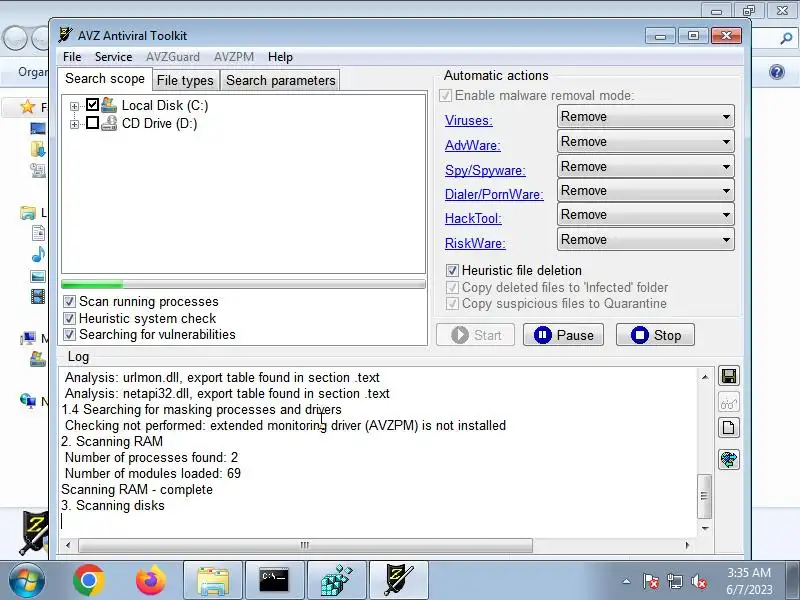Switch to the File types tab
This screenshot has width=800, height=600.
[185, 81]
